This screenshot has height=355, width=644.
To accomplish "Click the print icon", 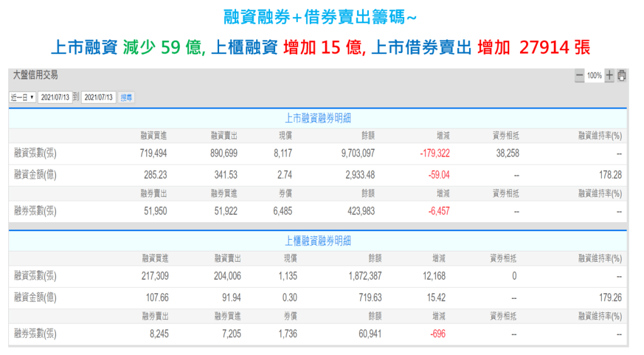I will click(622, 76).
